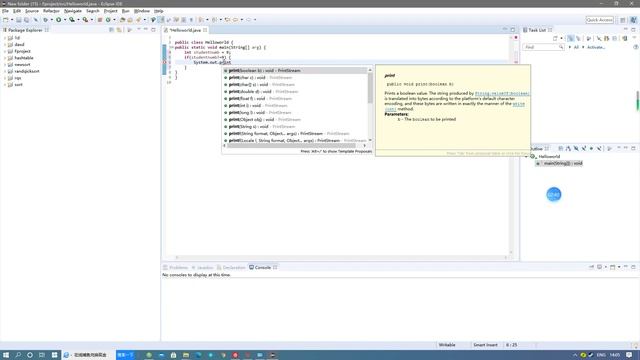640x360 pixels.
Task: Toggle Categorized view in Task List
Action: (x=571, y=38)
